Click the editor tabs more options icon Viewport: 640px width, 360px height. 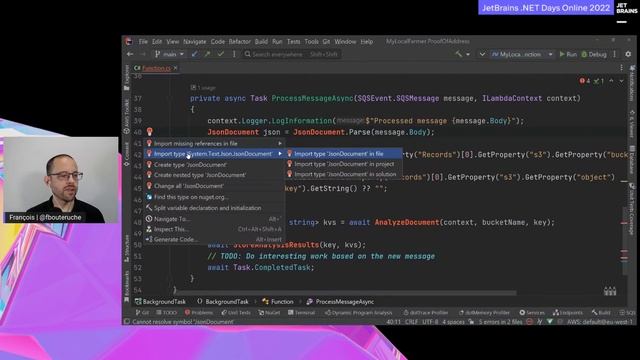(x=621, y=68)
